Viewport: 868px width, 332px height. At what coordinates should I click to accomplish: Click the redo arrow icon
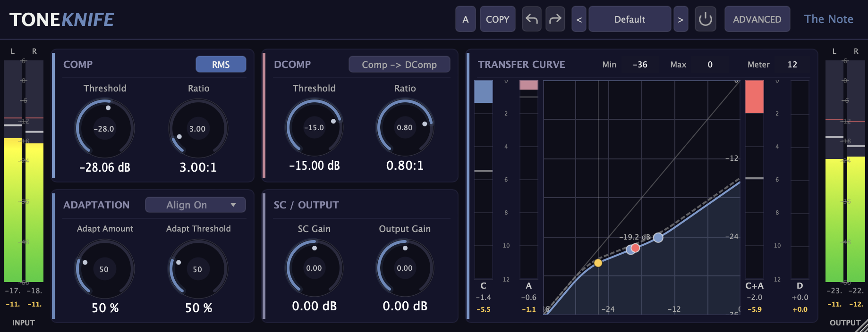(x=555, y=19)
